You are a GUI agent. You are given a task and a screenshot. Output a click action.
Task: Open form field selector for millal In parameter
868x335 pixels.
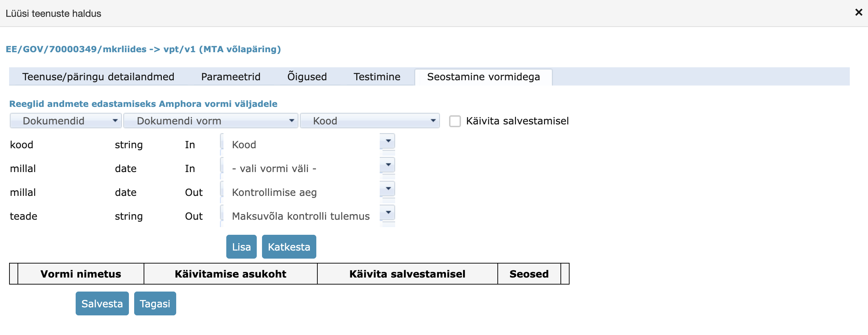coord(387,165)
